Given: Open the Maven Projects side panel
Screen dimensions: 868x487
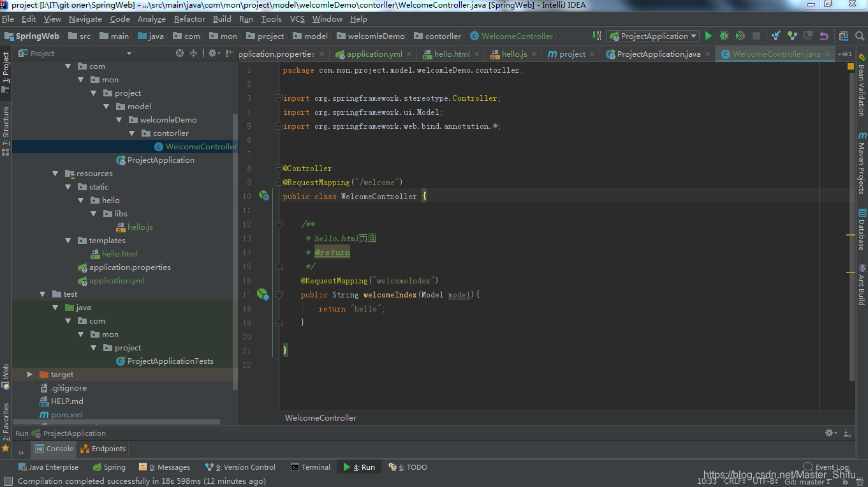Looking at the screenshot, I should point(862,163).
